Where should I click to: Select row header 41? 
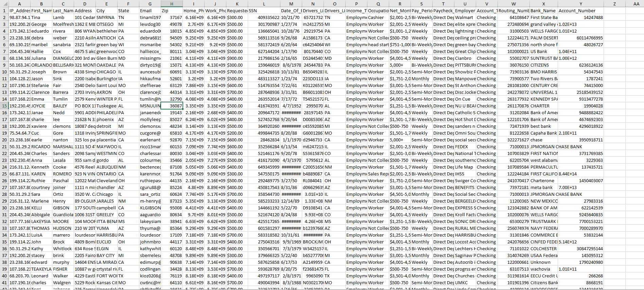coord(4,283)
